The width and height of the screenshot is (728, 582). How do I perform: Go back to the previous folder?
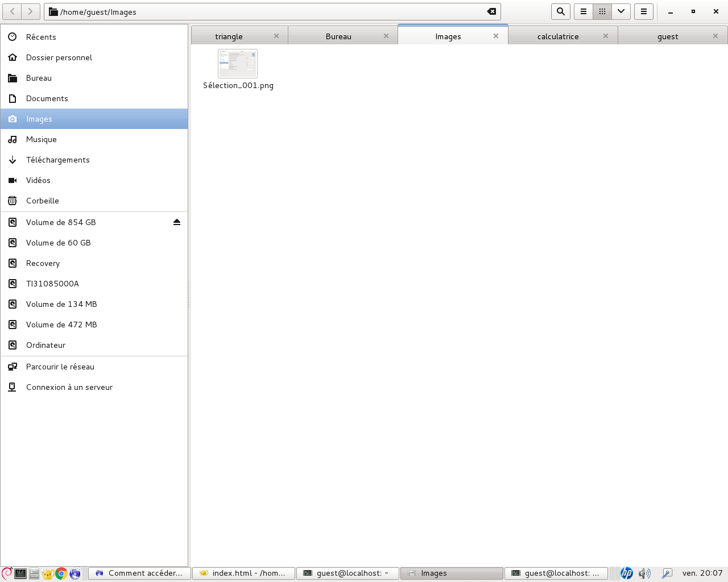13,11
